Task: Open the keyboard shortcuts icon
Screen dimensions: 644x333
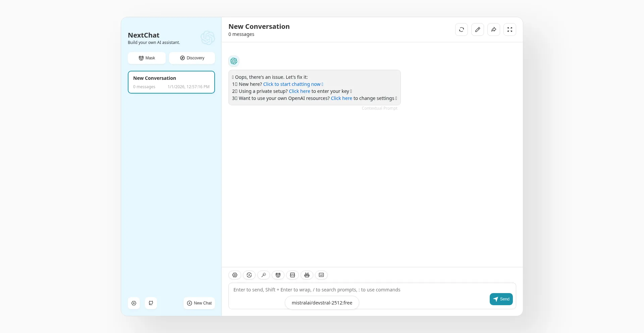Action: point(321,275)
